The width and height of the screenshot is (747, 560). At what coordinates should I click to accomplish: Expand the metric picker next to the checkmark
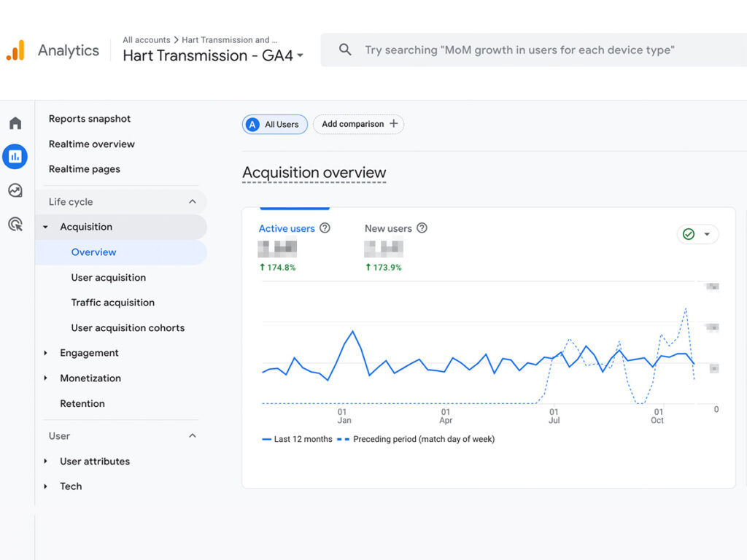(708, 234)
